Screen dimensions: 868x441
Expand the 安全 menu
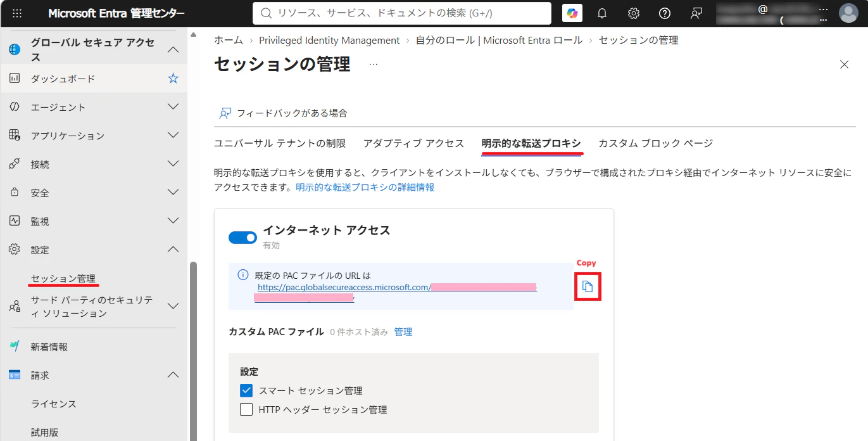pos(173,193)
